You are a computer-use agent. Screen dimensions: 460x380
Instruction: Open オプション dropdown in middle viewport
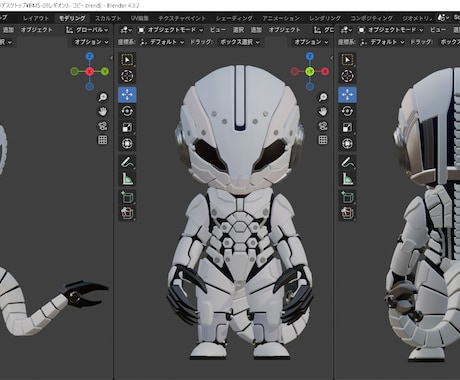click(311, 42)
